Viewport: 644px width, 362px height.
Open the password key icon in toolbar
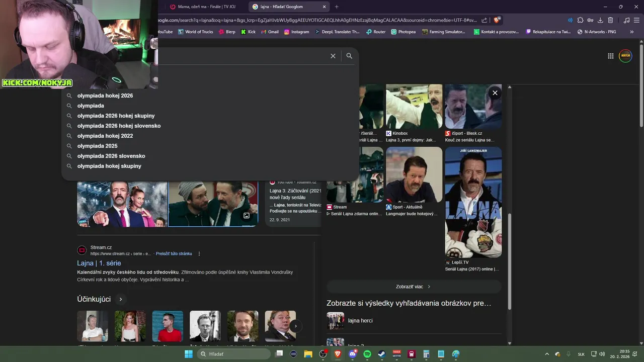pos(590,20)
